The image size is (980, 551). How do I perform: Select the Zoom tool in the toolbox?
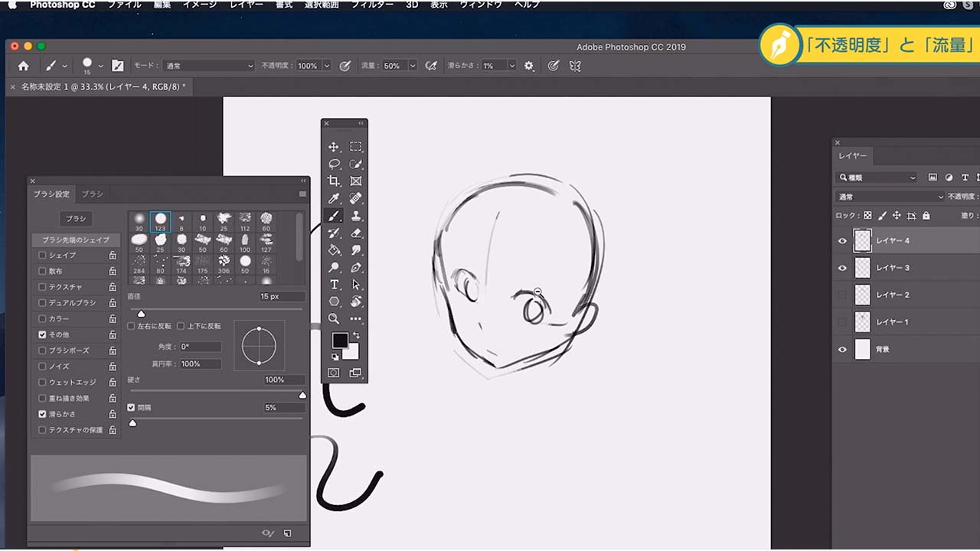[334, 318]
